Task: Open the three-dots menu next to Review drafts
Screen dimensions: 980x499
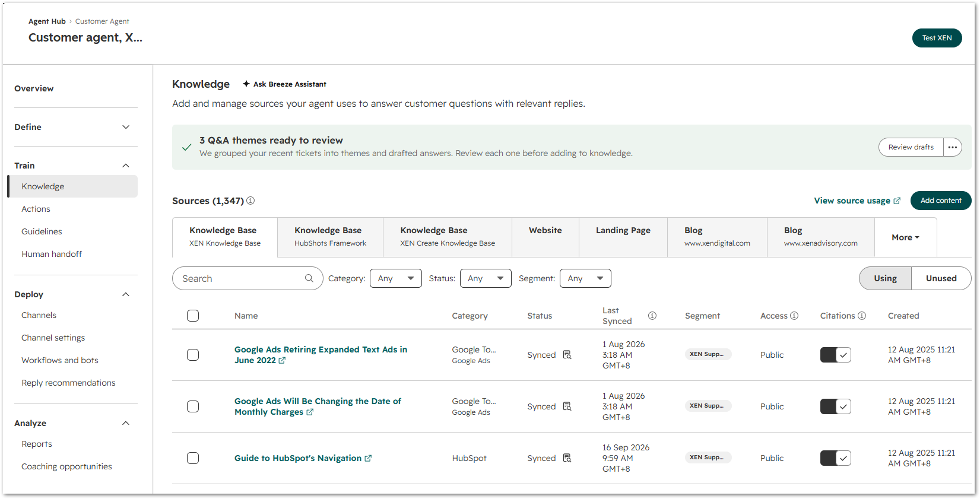Action: 953,147
